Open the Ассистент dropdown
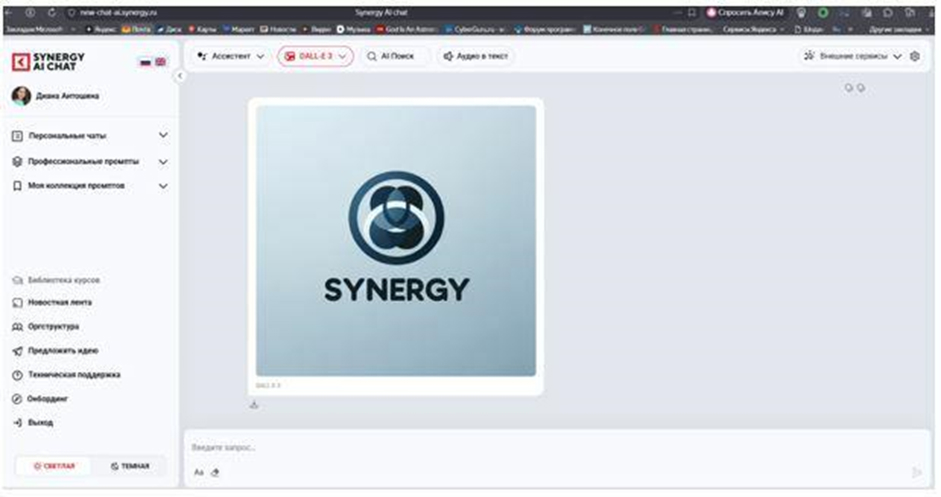This screenshot has width=941, height=497. (231, 56)
